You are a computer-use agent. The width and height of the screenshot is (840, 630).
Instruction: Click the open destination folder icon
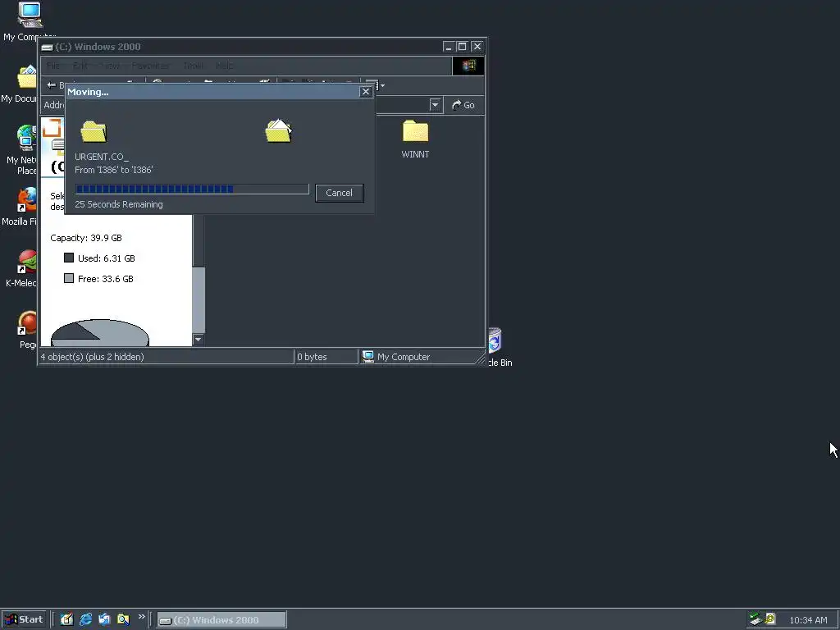pyautogui.click(x=279, y=130)
